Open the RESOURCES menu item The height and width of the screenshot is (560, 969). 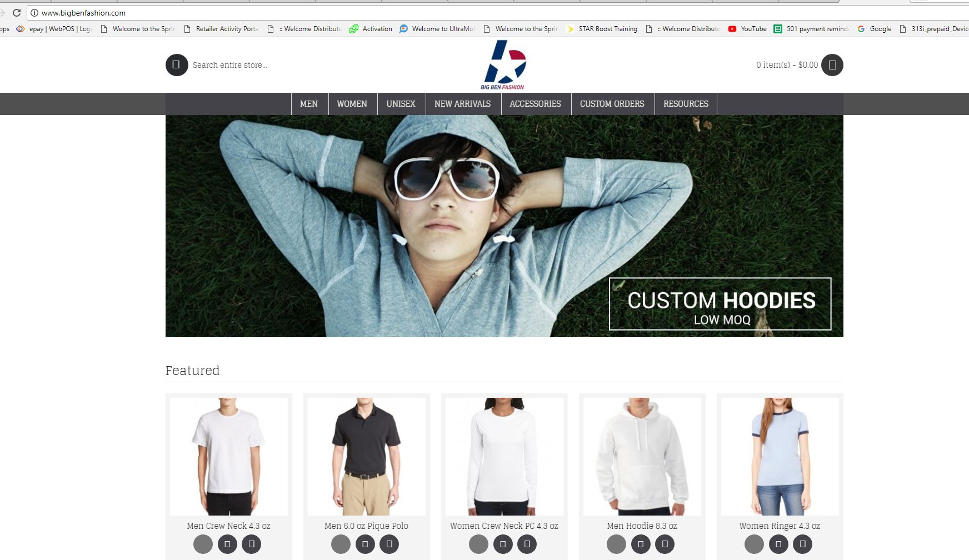pos(686,104)
